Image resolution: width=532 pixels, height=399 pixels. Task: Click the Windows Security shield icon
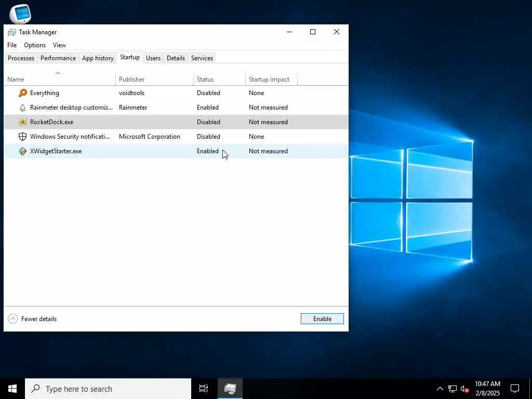click(x=23, y=137)
